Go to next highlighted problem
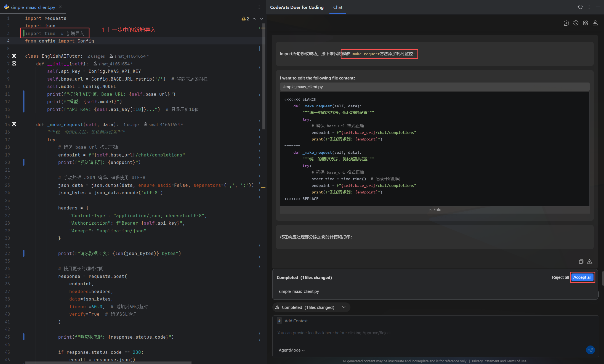The image size is (604, 364). click(261, 19)
